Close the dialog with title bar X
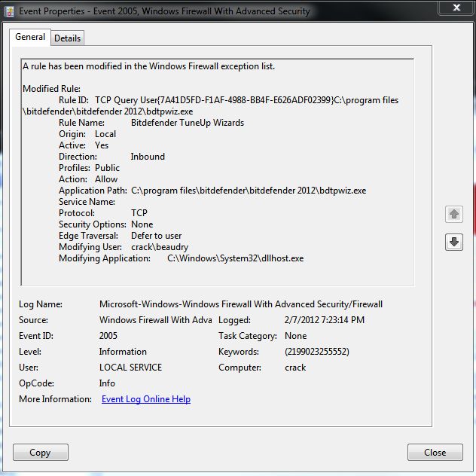Screen dimensions: 476x476 [456, 8]
